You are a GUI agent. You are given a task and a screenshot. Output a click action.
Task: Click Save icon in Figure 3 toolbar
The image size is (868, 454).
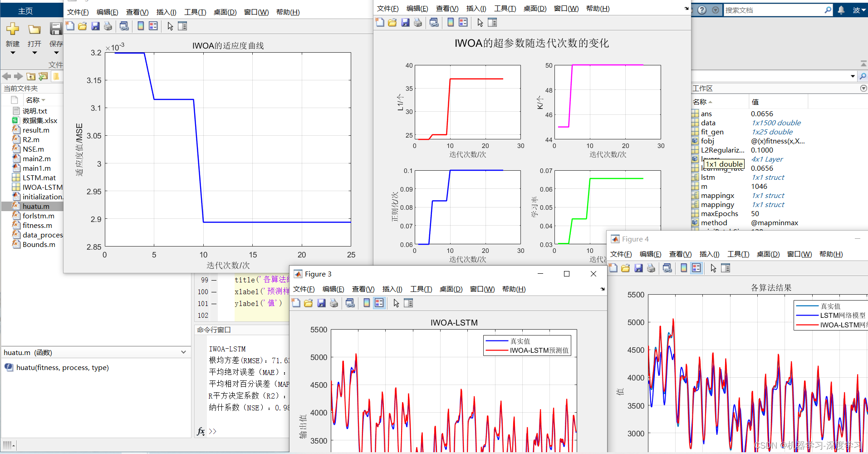[x=321, y=303]
